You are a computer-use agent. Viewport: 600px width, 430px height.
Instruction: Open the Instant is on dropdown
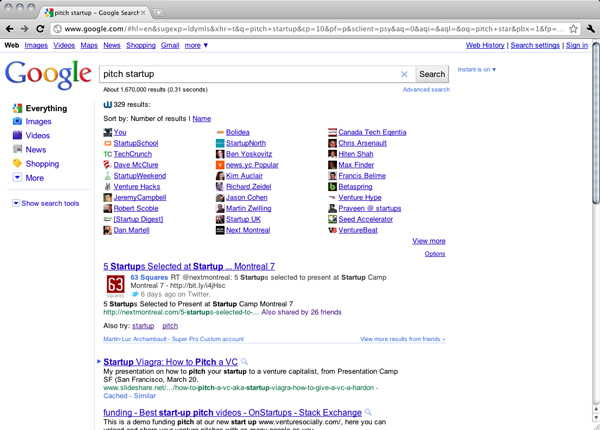coord(477,70)
